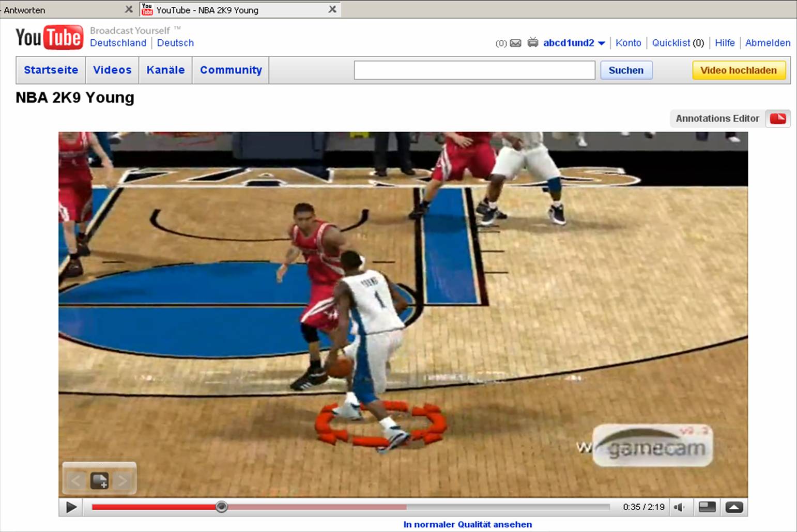Open the Hilfe link
The width and height of the screenshot is (797, 532).
[x=725, y=43]
